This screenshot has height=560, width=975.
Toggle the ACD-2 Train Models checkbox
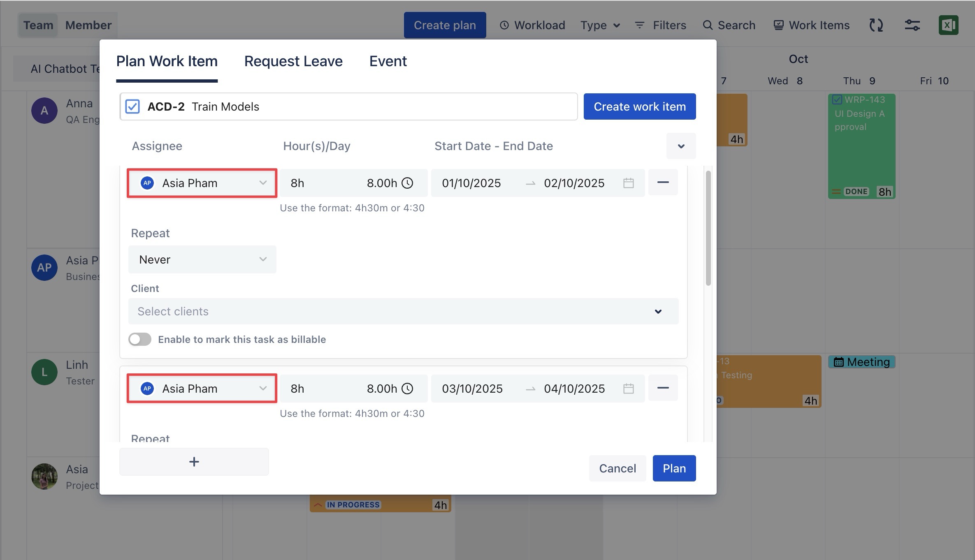point(132,106)
